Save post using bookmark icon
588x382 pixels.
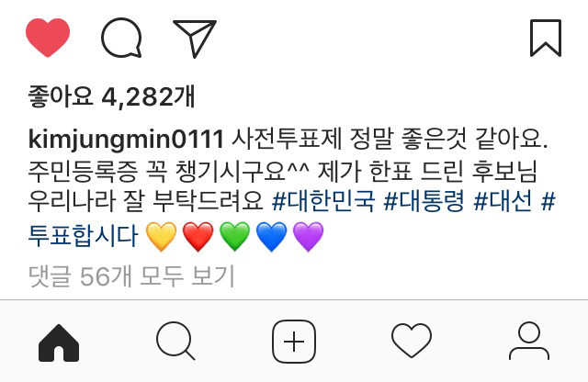tap(545, 38)
